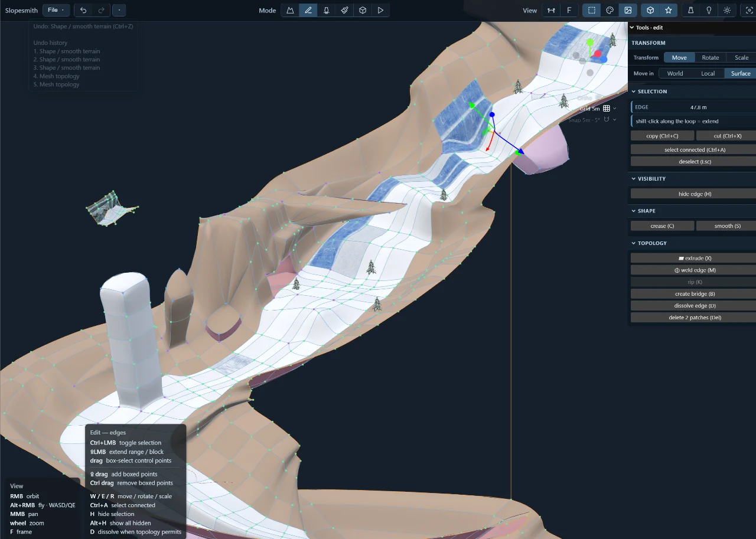Image resolution: width=756 pixels, height=539 pixels.
Task: Collapse the Selection section
Action: pos(634,92)
